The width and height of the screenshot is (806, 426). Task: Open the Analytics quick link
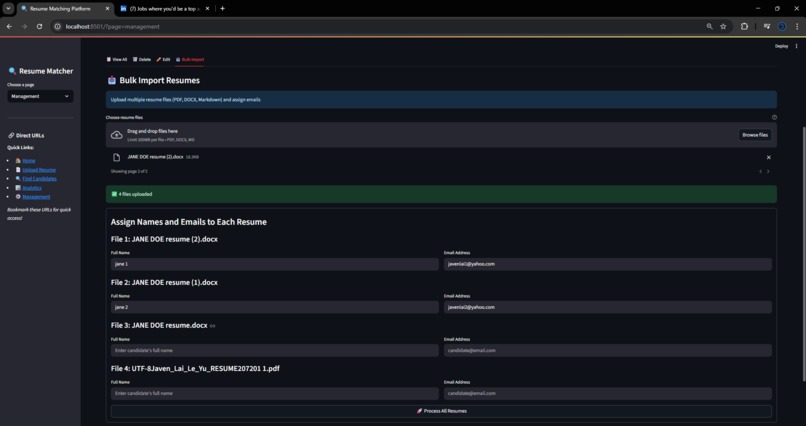(32, 188)
